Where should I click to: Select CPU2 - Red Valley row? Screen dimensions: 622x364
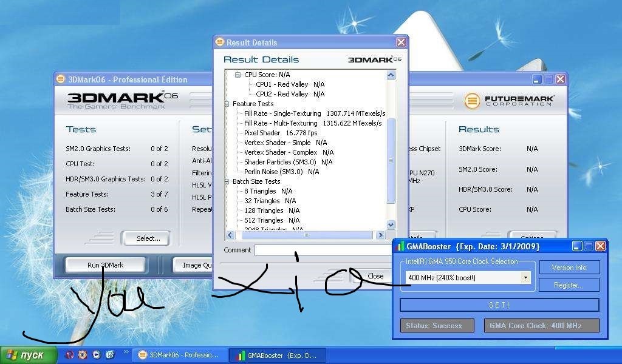point(290,94)
